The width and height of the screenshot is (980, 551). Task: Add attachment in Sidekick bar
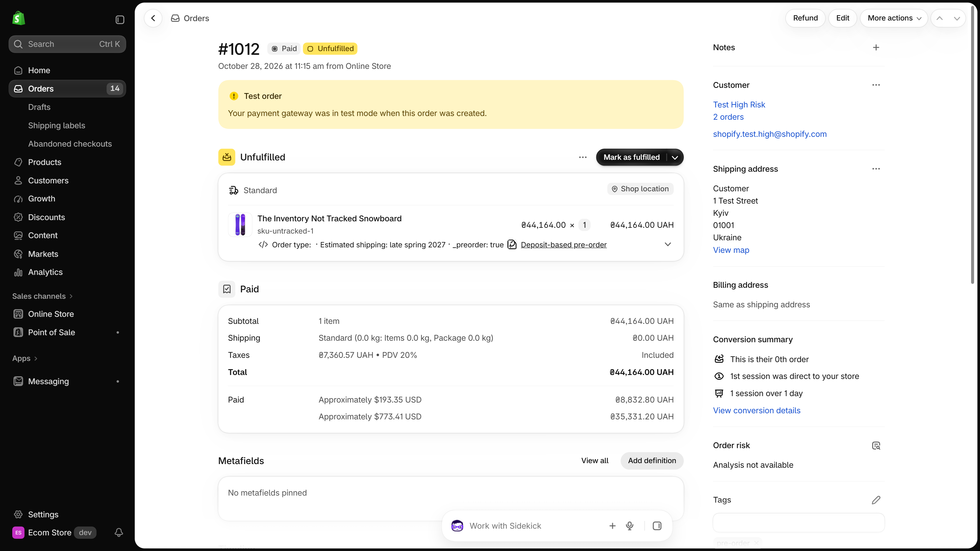click(x=612, y=526)
